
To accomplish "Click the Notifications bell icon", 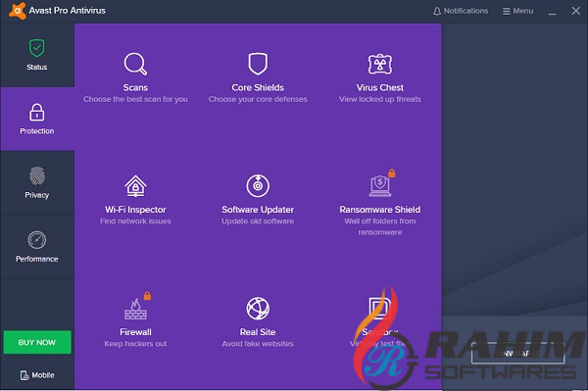I will [x=437, y=11].
